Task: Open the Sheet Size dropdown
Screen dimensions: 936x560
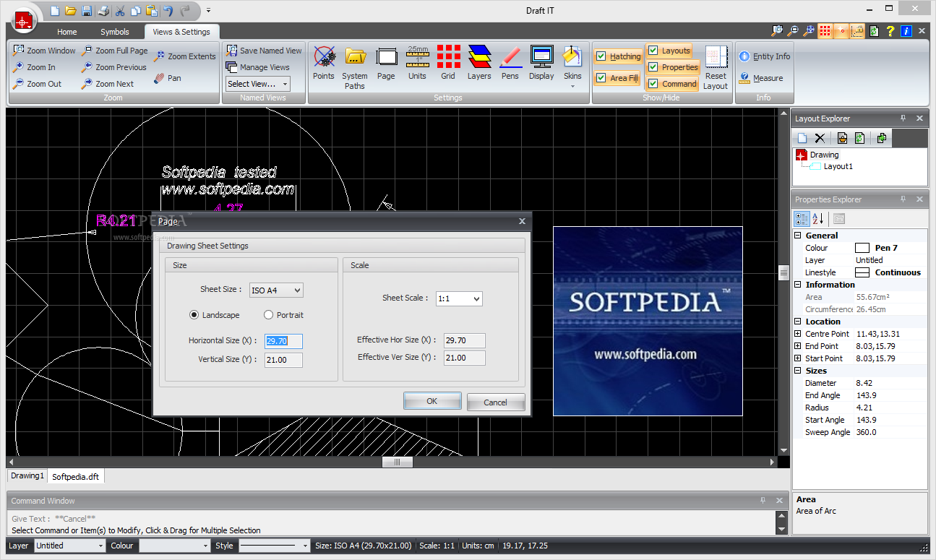Action: 276,290
